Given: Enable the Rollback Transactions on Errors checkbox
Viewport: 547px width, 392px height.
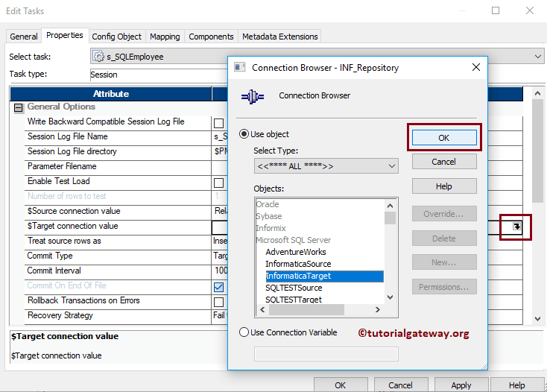Looking at the screenshot, I should [218, 302].
